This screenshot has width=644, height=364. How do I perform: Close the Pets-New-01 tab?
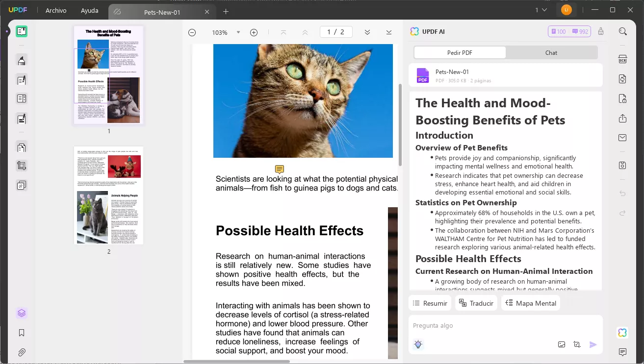click(207, 12)
